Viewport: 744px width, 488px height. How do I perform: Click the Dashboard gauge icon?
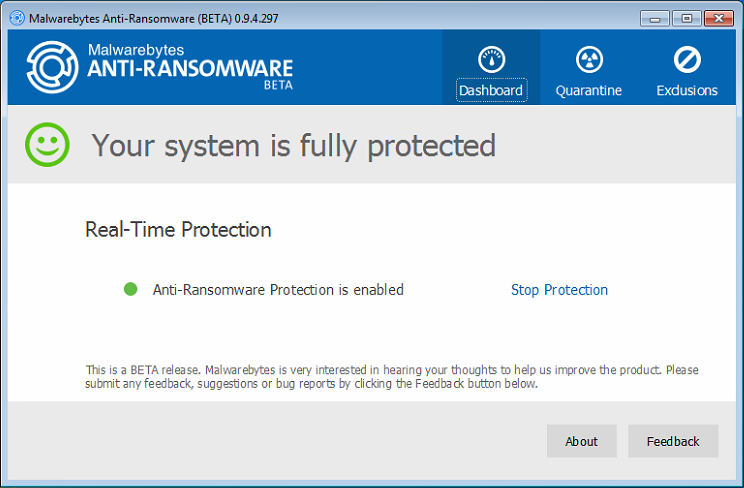click(491, 59)
